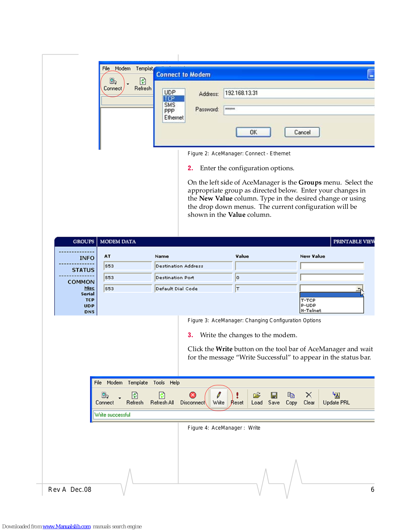
Task: Click the Load folder icon
Action: (257, 398)
